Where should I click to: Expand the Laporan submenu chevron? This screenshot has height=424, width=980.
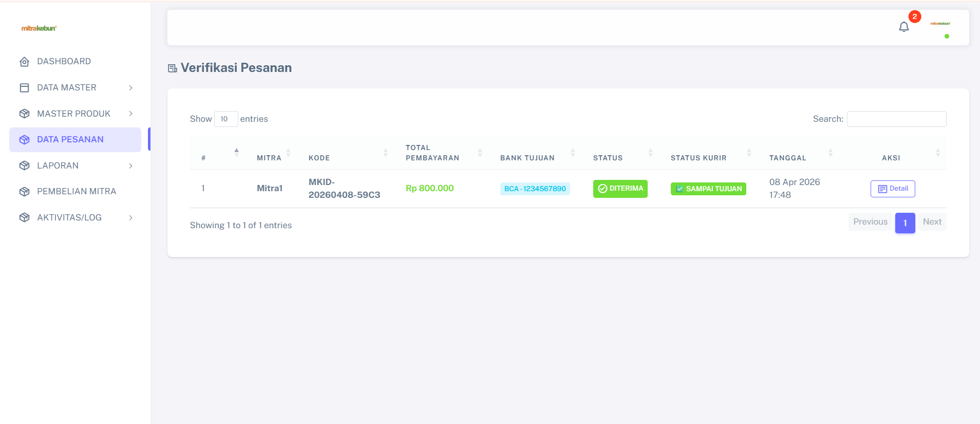click(131, 165)
